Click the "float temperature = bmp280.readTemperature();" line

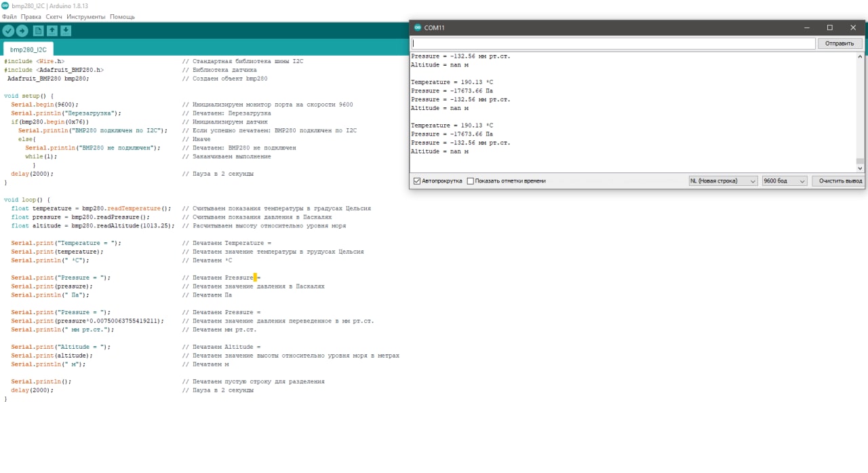coord(91,208)
